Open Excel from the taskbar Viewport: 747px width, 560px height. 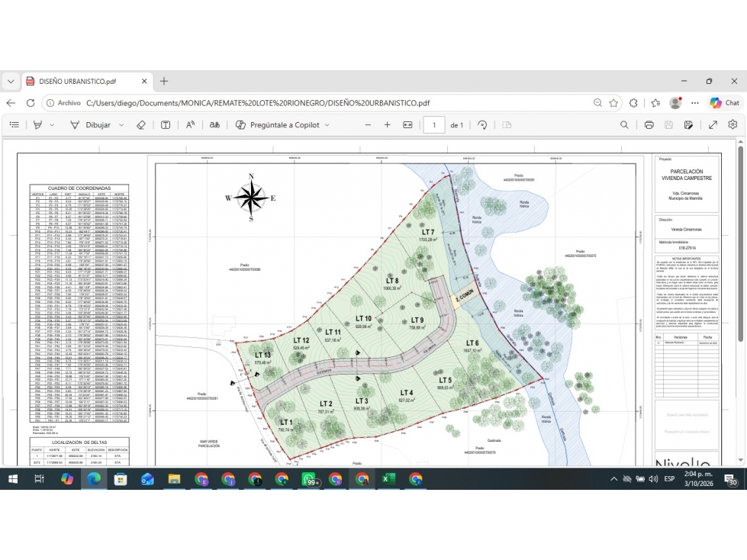coord(388,479)
